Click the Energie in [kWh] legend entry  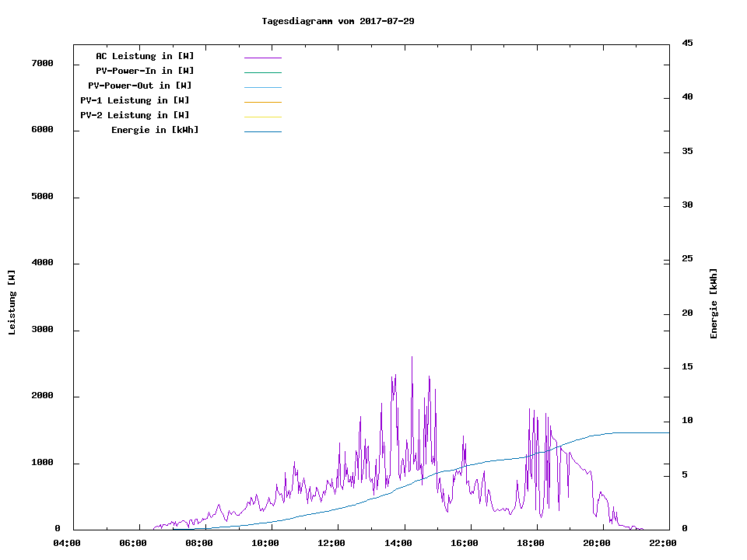point(155,130)
